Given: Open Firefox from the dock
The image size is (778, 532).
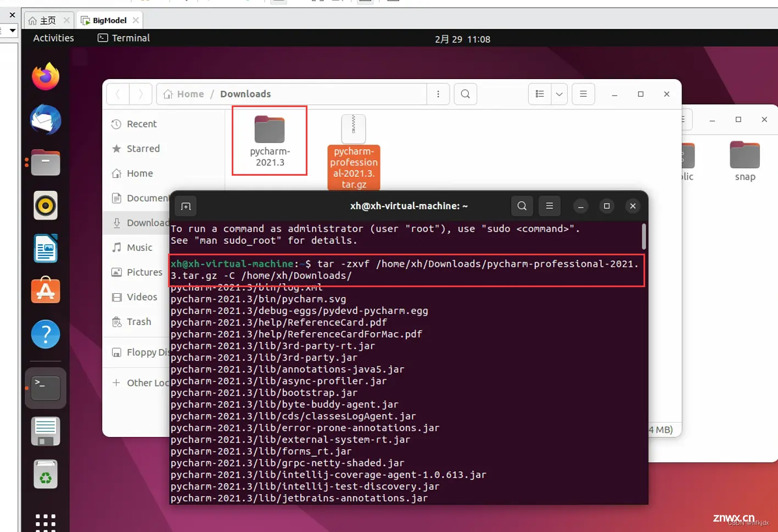Looking at the screenshot, I should click(46, 77).
